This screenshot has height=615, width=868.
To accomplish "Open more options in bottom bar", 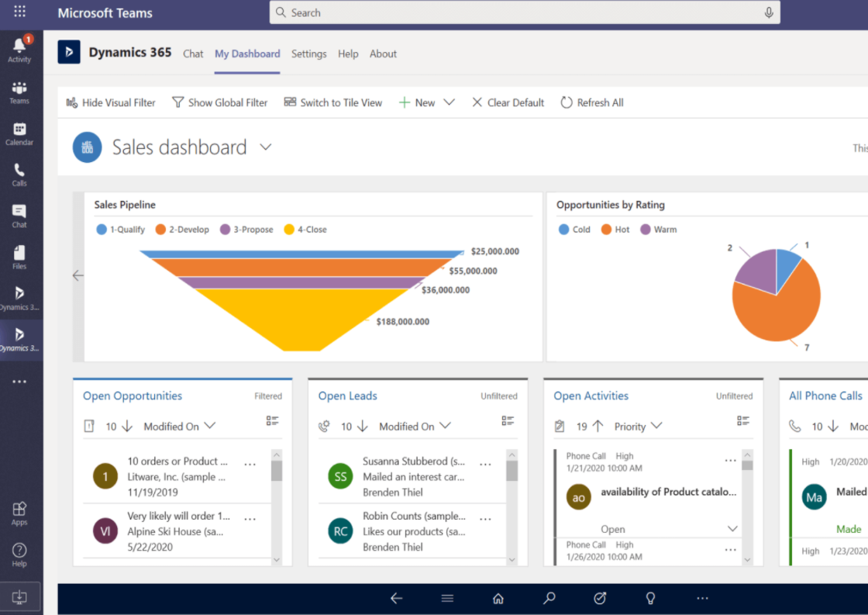I will point(702,599).
